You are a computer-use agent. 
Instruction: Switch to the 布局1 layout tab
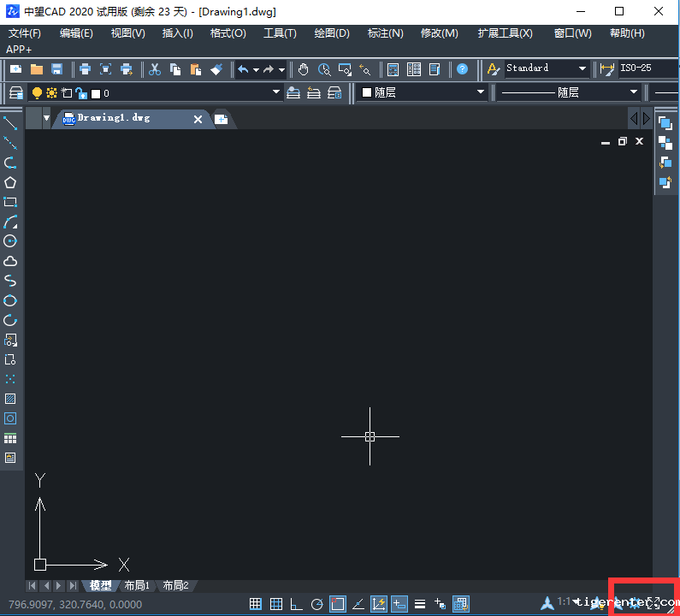click(137, 586)
